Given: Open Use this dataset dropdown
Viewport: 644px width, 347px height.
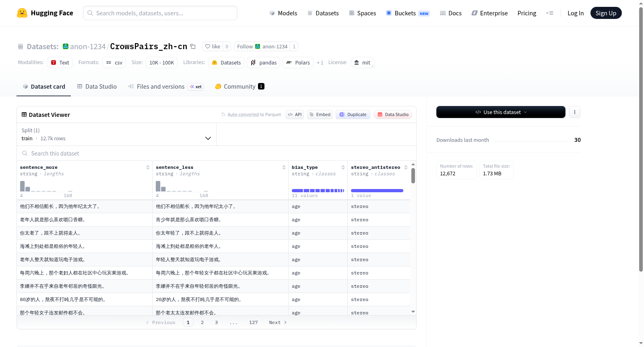Looking at the screenshot, I should click(x=501, y=112).
